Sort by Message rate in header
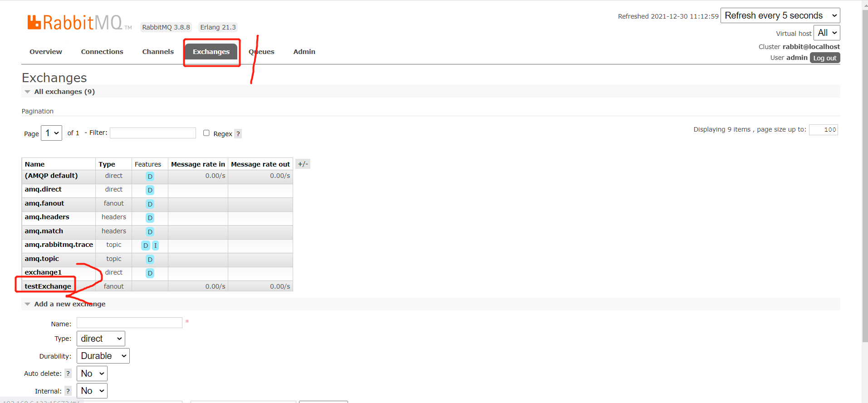The image size is (868, 403). coord(198,164)
